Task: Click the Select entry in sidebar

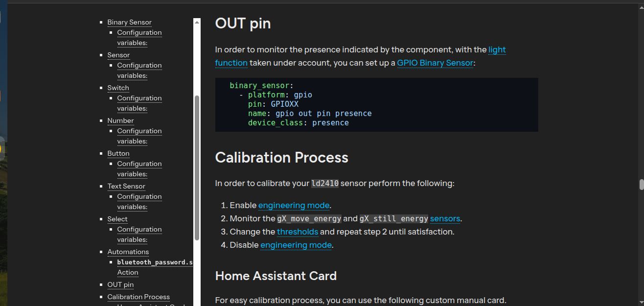Action: [117, 219]
